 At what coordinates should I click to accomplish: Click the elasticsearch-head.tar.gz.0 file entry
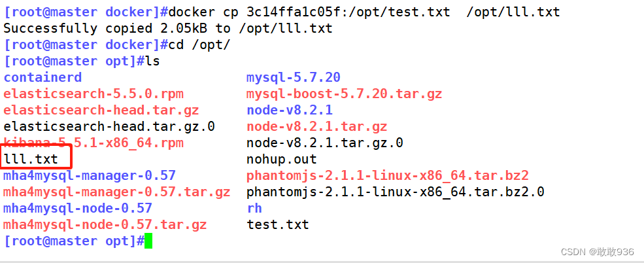109,126
